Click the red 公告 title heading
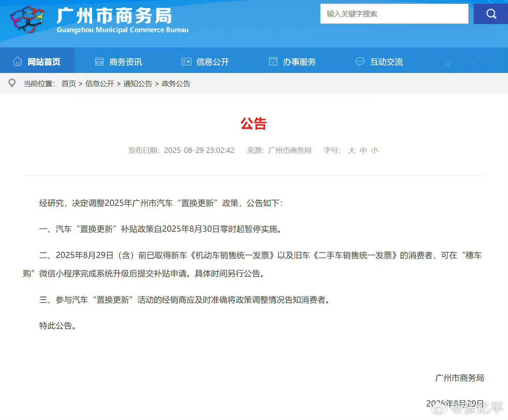Viewport: 508px width, 420px height. click(x=254, y=124)
